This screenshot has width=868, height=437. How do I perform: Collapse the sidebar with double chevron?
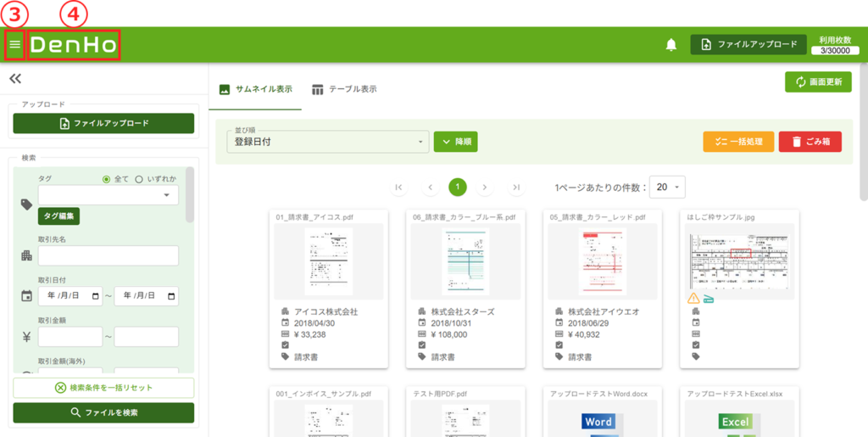click(x=15, y=79)
